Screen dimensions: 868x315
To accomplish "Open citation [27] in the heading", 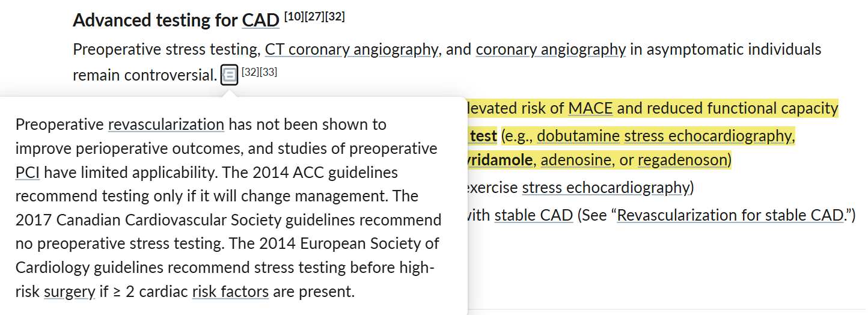I will click(x=314, y=17).
